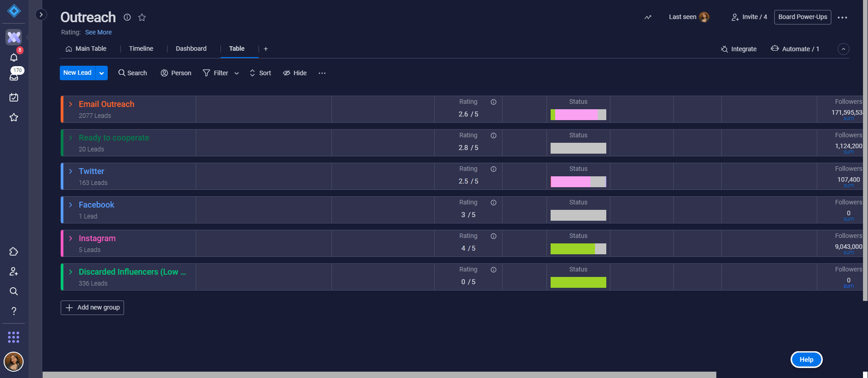
Task: Open Favorites star in left sidebar
Action: [x=14, y=117]
